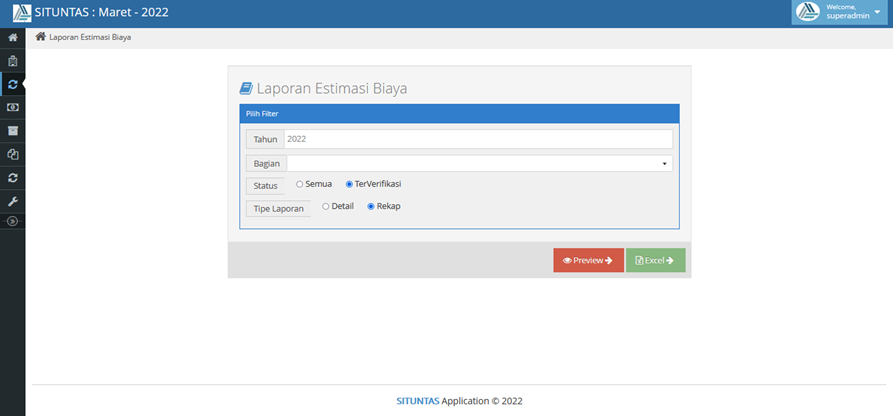Click the red Preview button
The width and height of the screenshot is (893, 416).
[588, 260]
